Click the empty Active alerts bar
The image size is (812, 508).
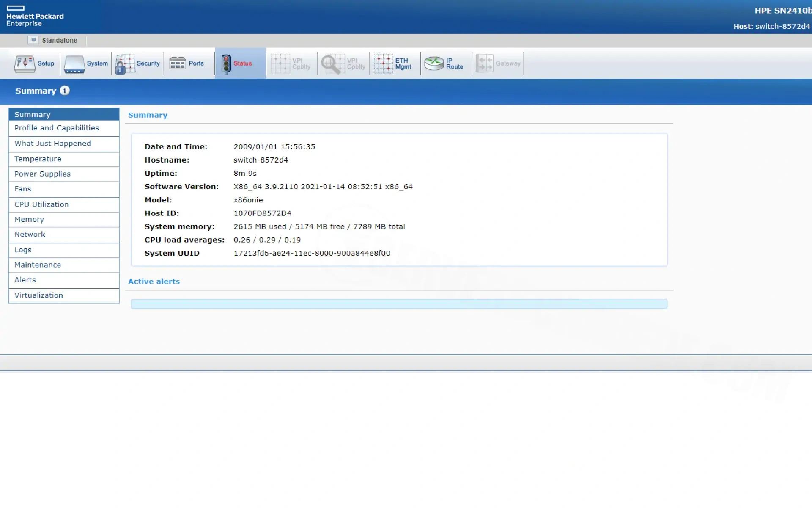[398, 304]
